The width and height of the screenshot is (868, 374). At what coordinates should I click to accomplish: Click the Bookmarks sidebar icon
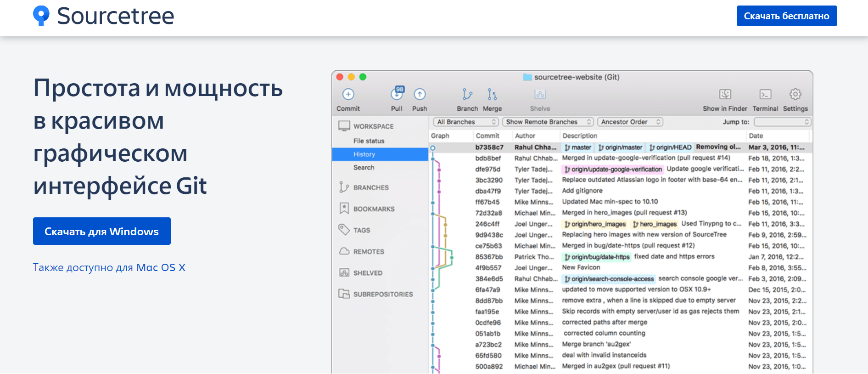[x=344, y=209]
